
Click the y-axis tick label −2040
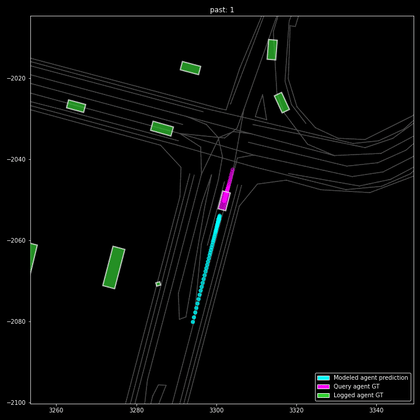(x=16, y=159)
